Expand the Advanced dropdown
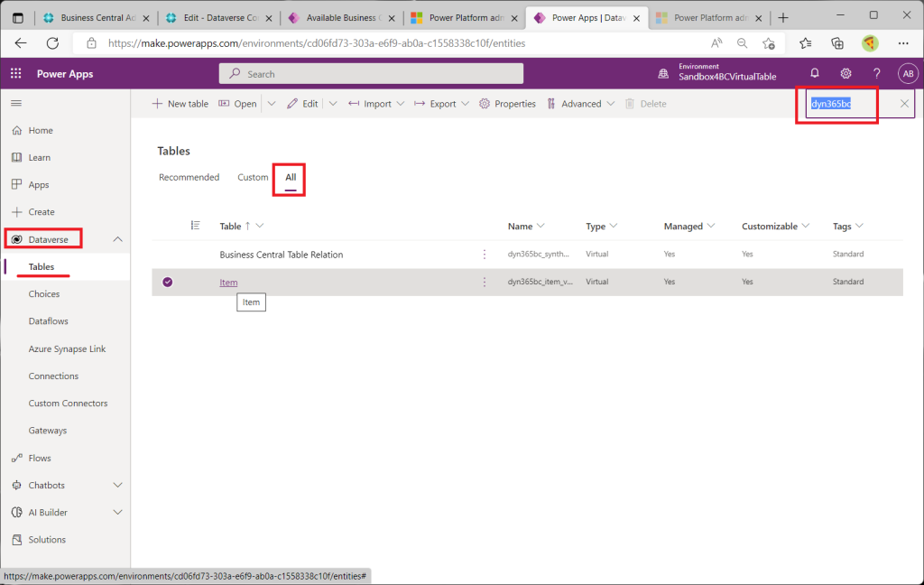 pos(611,104)
